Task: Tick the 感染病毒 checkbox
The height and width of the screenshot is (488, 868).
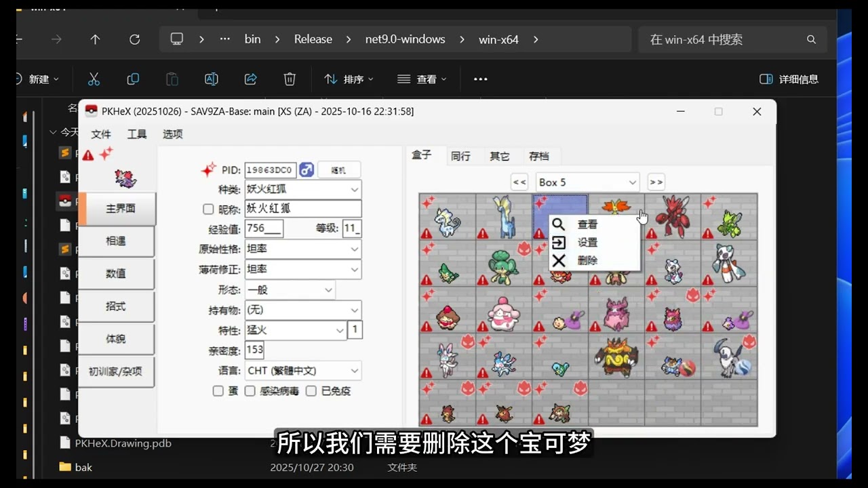Action: (250, 391)
